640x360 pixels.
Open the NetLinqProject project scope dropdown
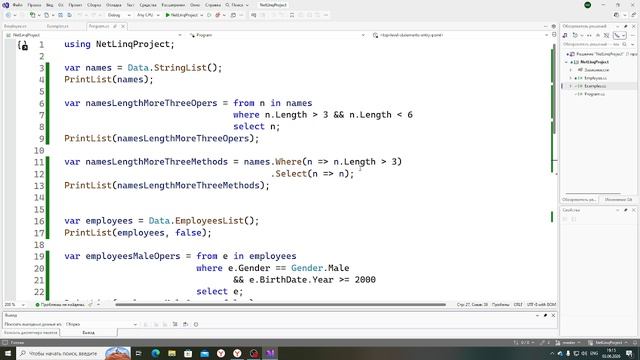94,35
